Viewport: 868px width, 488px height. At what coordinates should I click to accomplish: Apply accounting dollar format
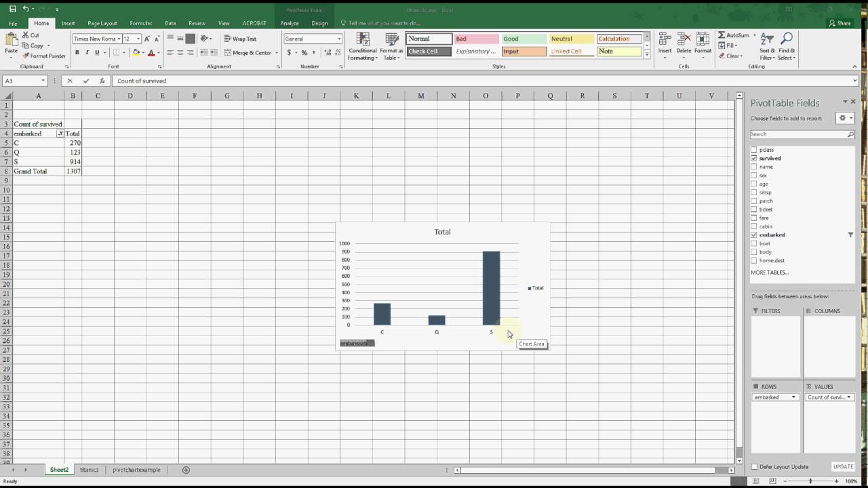(x=289, y=52)
